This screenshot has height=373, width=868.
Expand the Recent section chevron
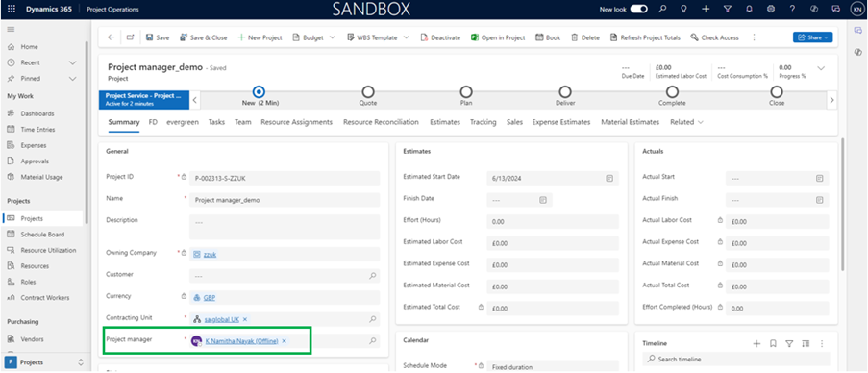point(72,62)
